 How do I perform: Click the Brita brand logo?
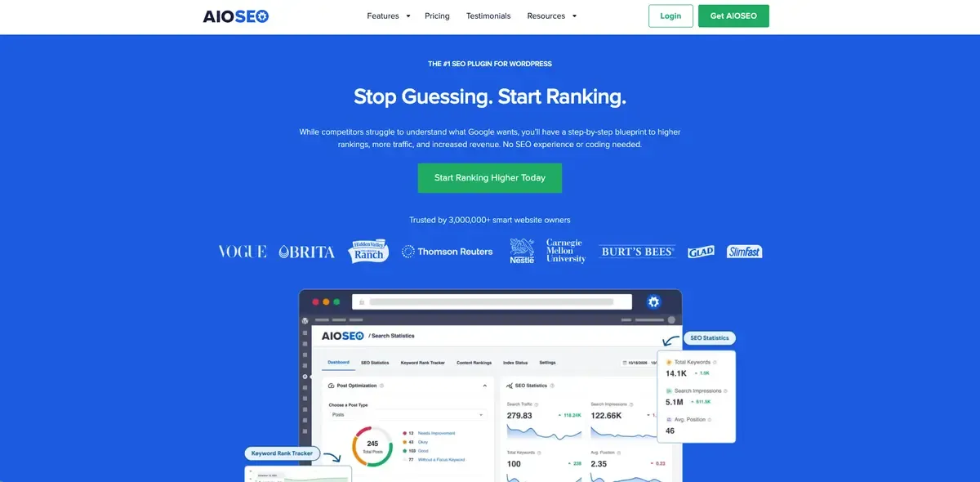(307, 252)
